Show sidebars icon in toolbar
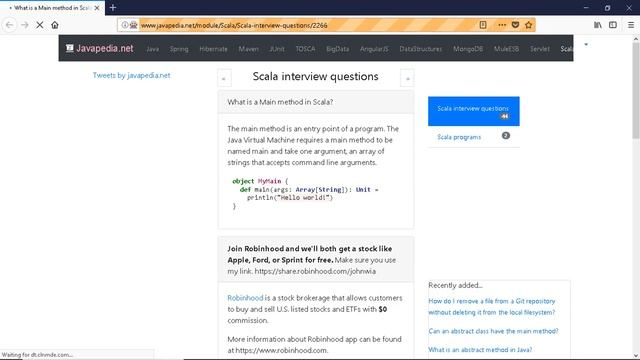This screenshot has height=360, width=640. (613, 25)
